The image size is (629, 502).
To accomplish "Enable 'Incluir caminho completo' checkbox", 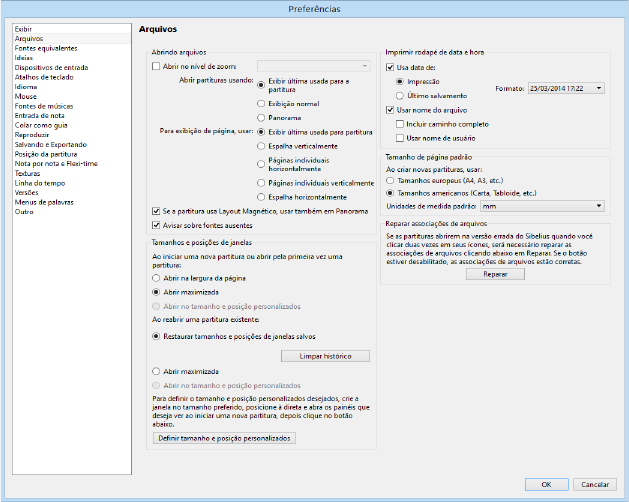I will (400, 124).
